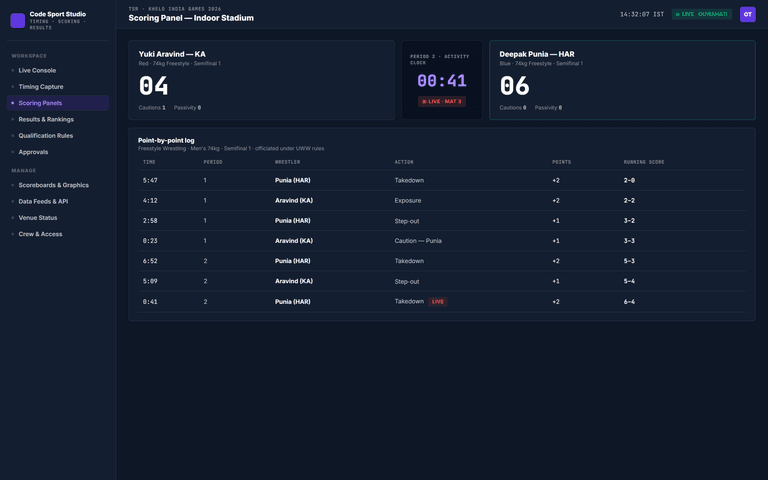Select the 6:52 time entry
The width and height of the screenshot is (768, 480).
coord(150,261)
